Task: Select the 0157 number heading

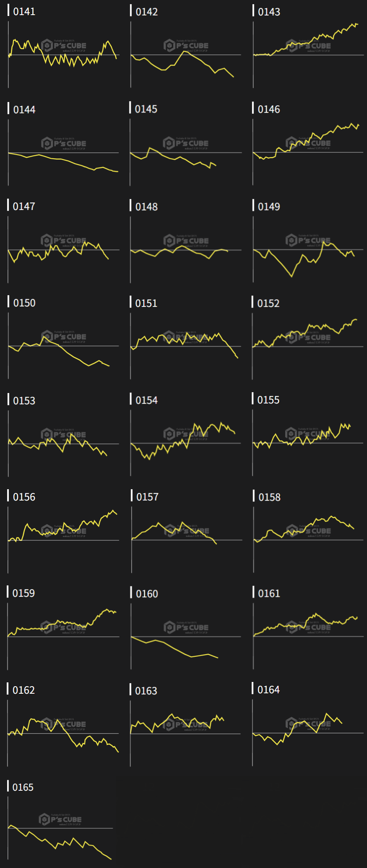Action: point(147,497)
